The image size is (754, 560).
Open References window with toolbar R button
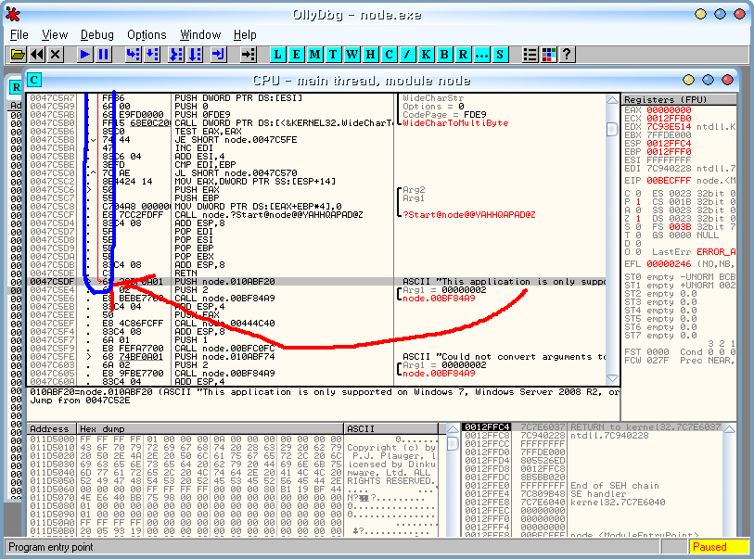click(x=463, y=55)
